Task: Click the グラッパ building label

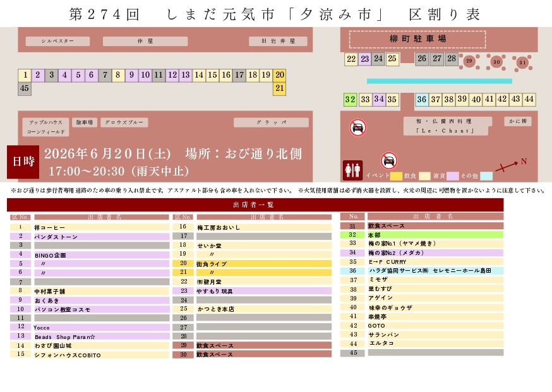Action: click(271, 122)
